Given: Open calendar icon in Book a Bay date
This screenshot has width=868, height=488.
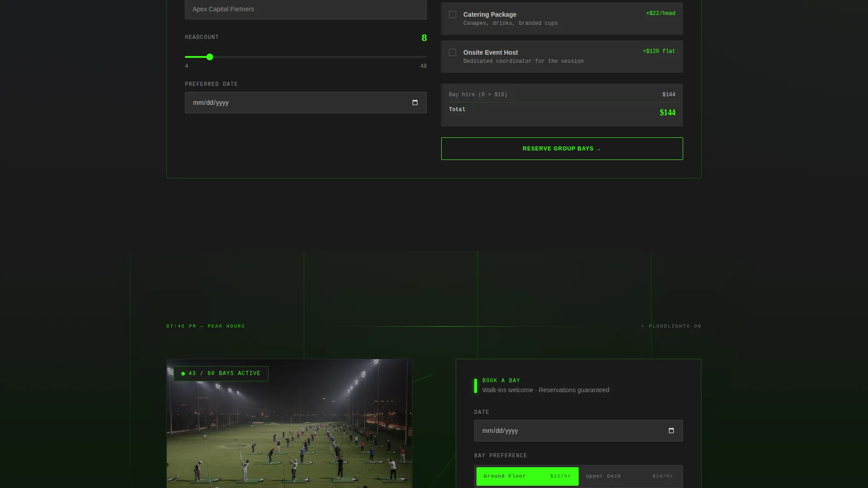Looking at the screenshot, I should (671, 431).
